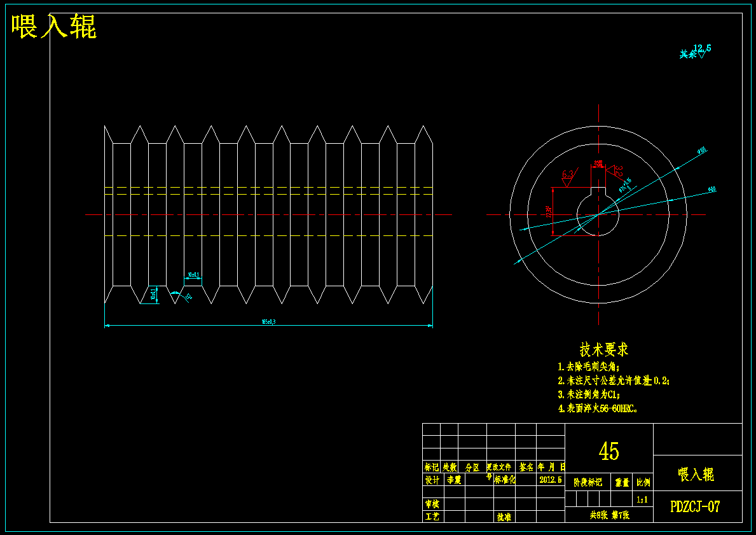Select the 签名 column header

(526, 467)
